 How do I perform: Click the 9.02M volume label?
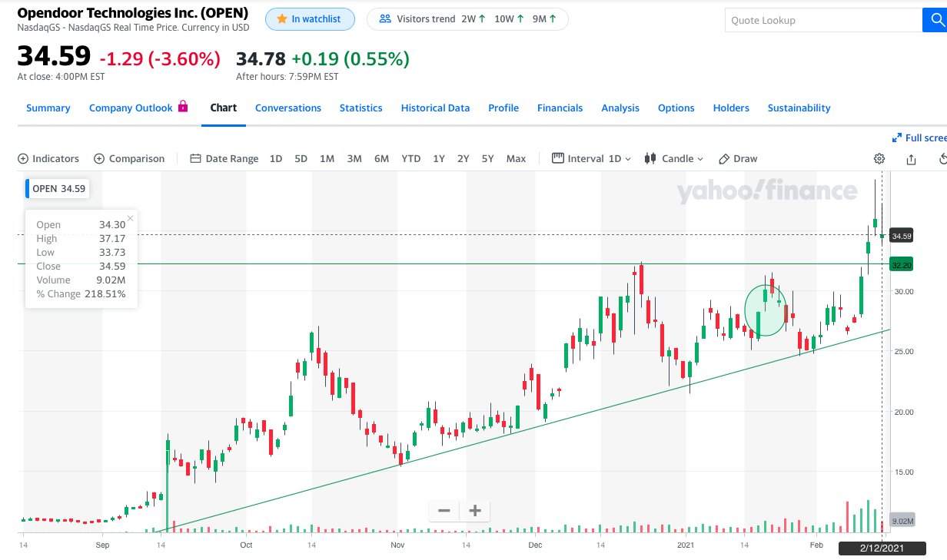point(902,522)
